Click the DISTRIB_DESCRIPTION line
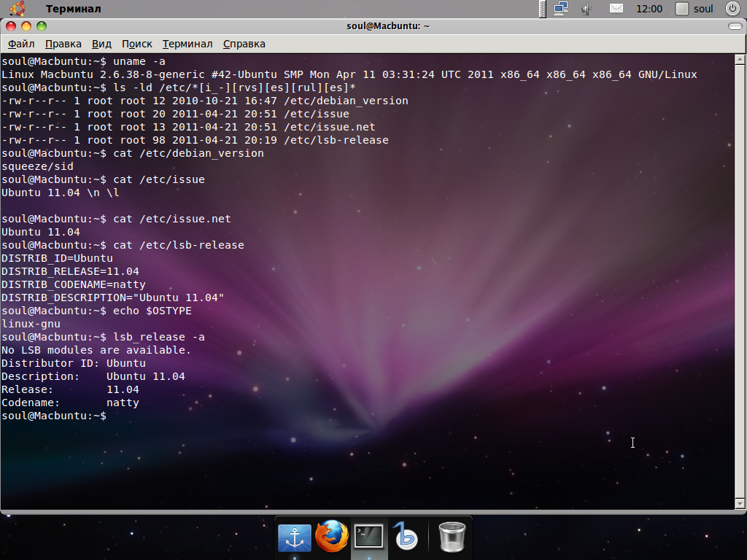 pyautogui.click(x=112, y=297)
